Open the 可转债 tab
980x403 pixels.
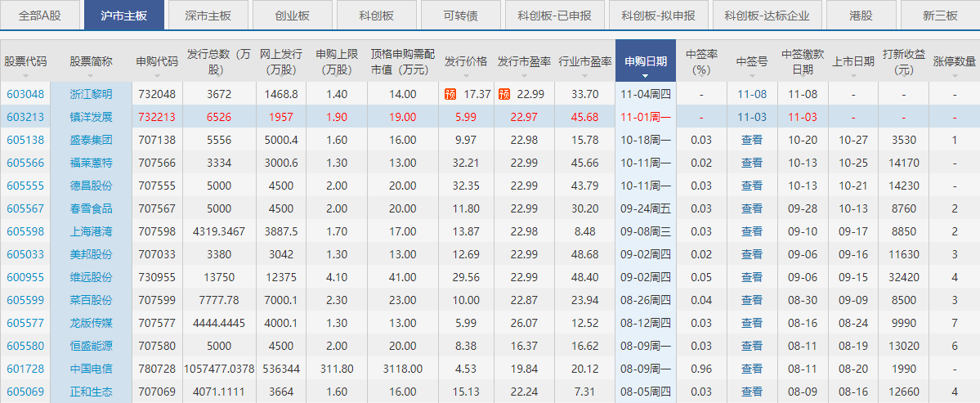tap(461, 16)
